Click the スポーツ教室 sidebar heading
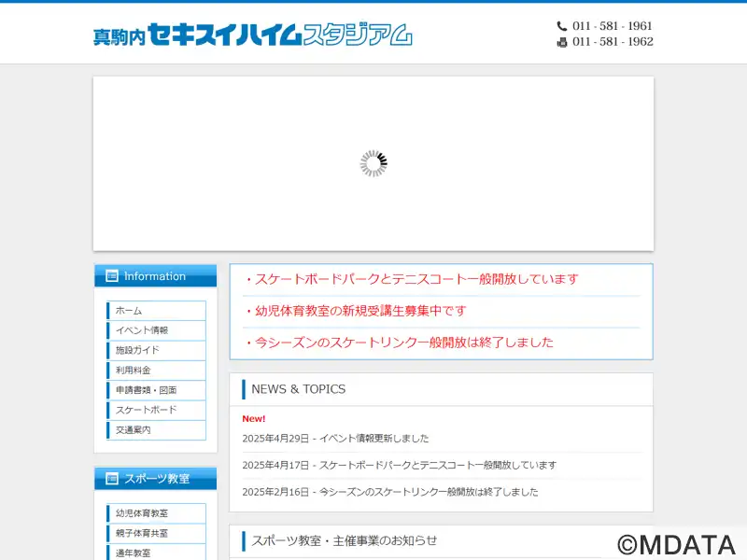747x560 pixels. click(157, 479)
